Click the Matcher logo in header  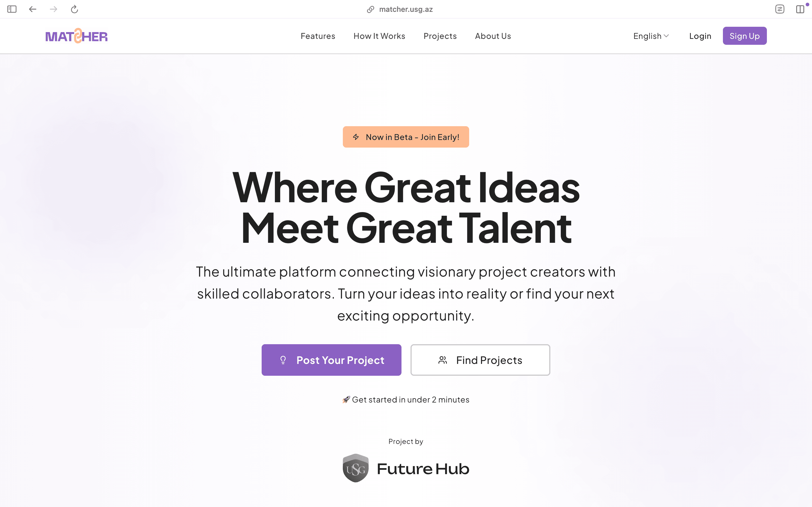[x=76, y=36]
